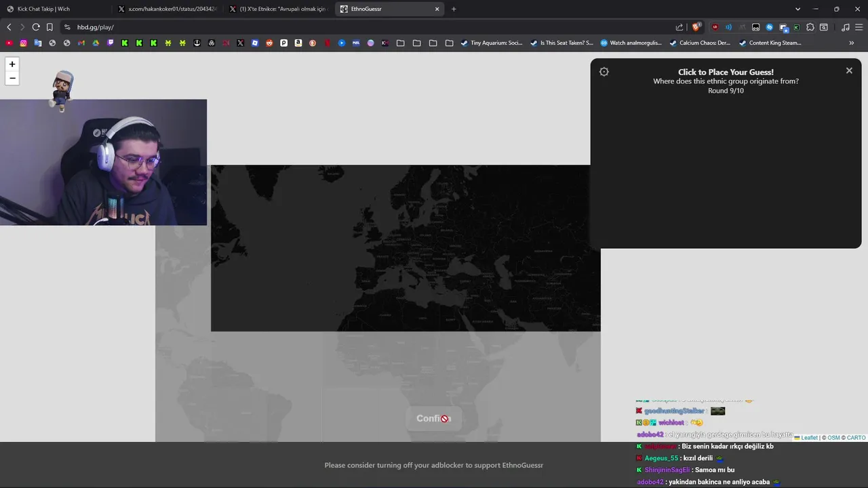
Task: Expand the tab search dropdown
Action: [x=797, y=9]
